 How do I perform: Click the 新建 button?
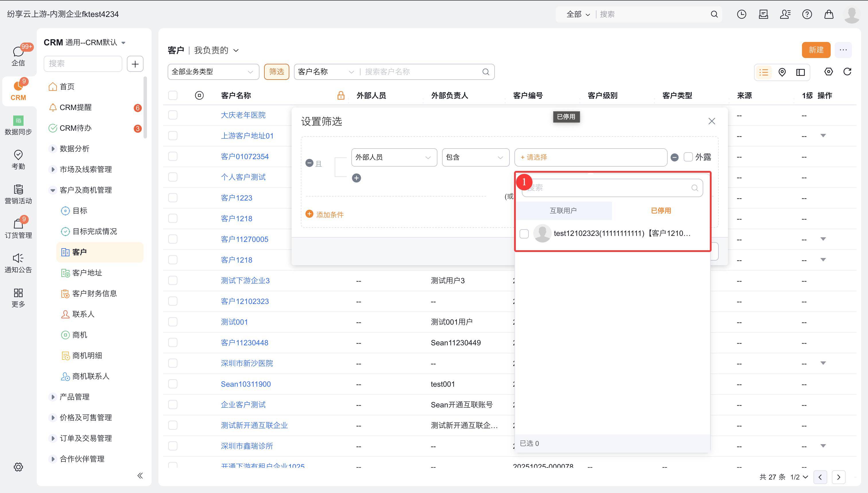815,50
